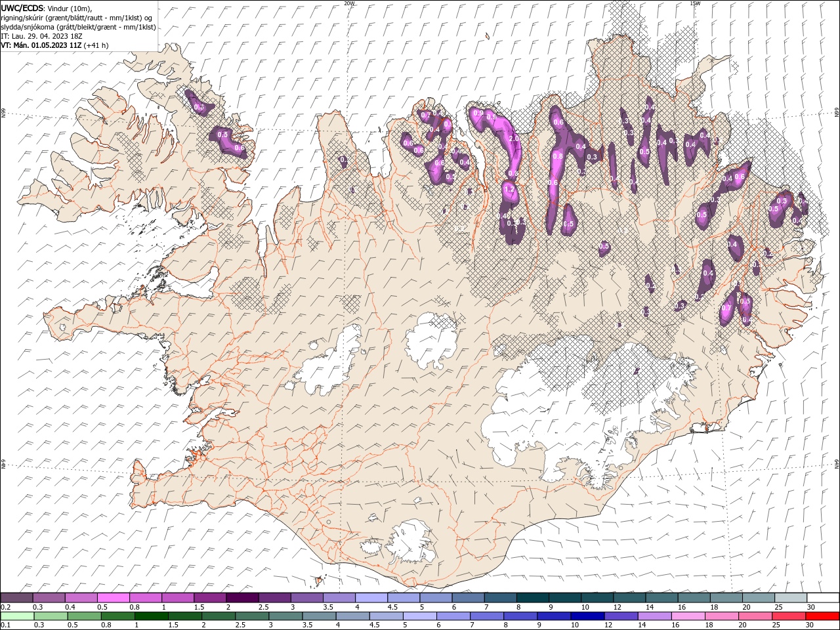
Task: Click the '2.0' snowfall value on the map
Action: (x=514, y=138)
